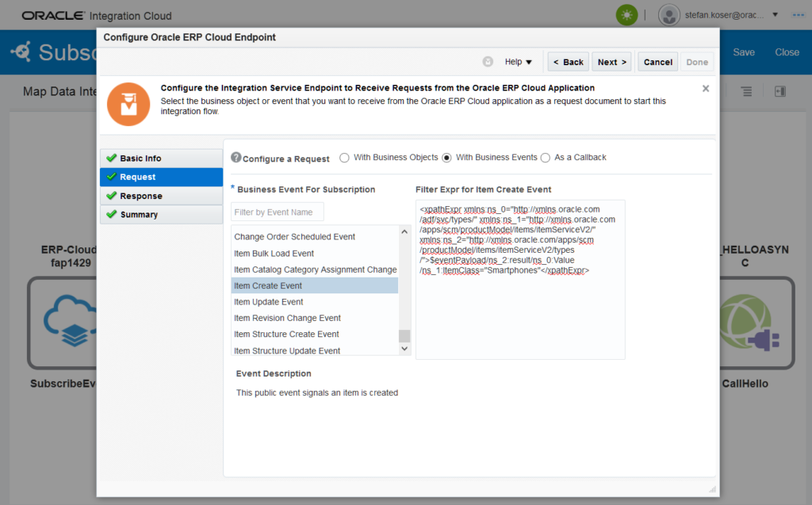Image resolution: width=812 pixels, height=505 pixels.
Task: Click the user avatar icon
Action: [669, 15]
